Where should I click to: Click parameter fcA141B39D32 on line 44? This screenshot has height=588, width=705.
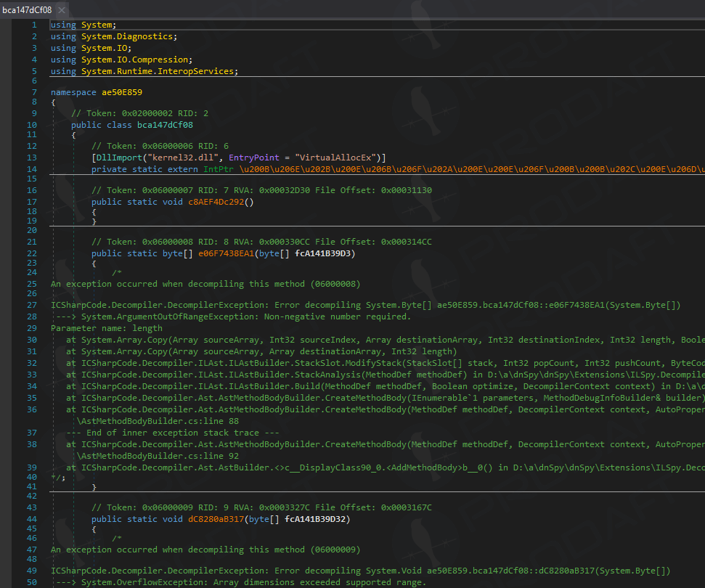pos(314,519)
